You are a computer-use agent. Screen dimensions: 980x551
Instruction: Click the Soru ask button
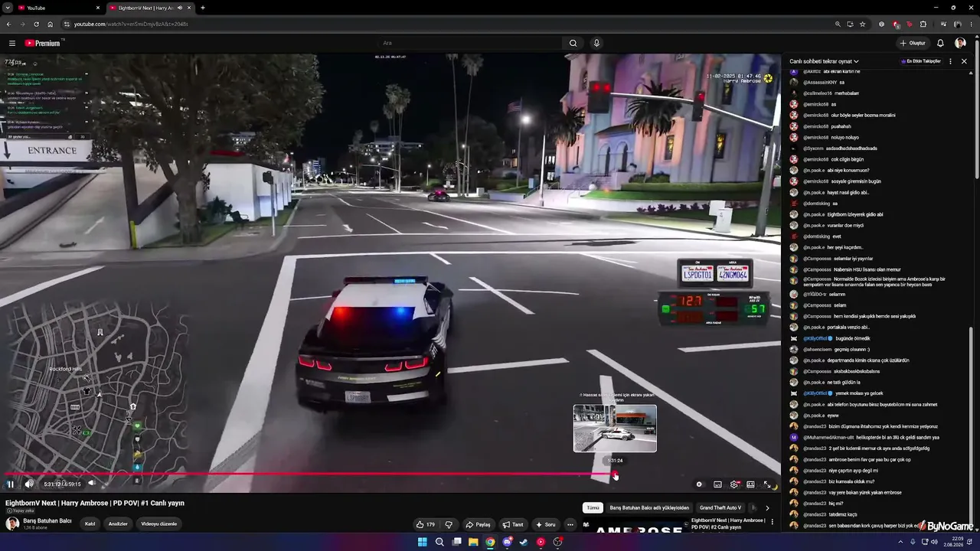click(x=545, y=524)
